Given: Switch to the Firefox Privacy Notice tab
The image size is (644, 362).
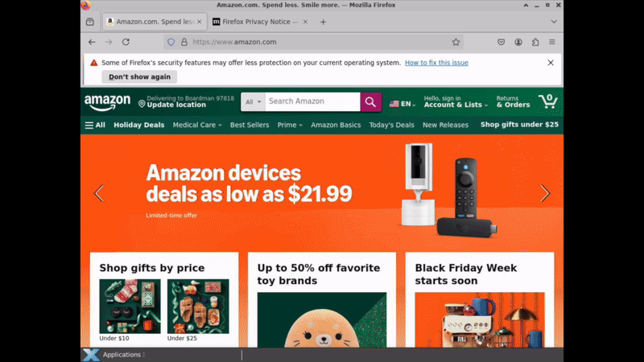Looking at the screenshot, I should tap(260, 22).
